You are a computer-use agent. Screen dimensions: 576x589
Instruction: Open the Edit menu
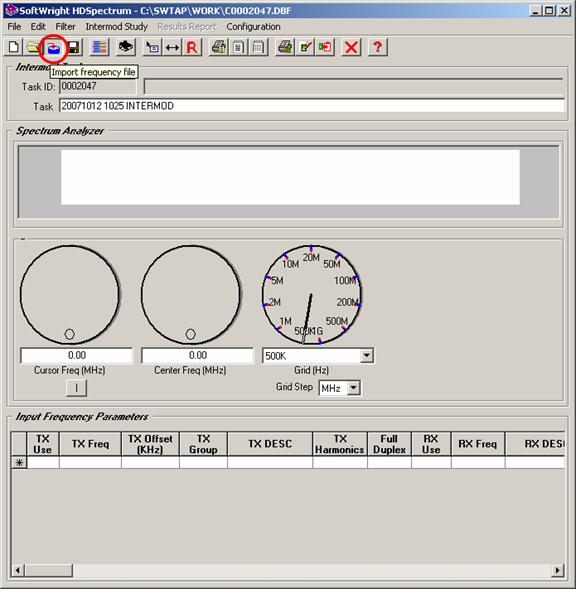point(38,27)
